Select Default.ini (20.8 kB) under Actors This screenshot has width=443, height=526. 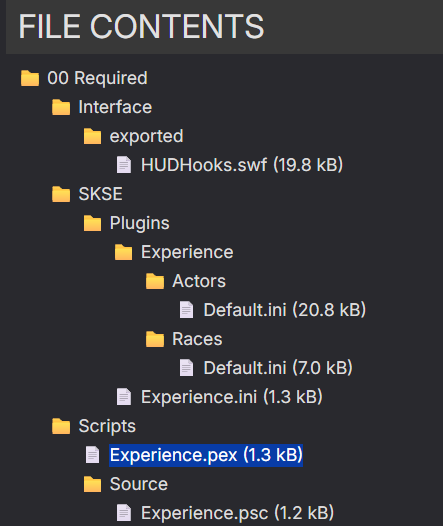[284, 310]
